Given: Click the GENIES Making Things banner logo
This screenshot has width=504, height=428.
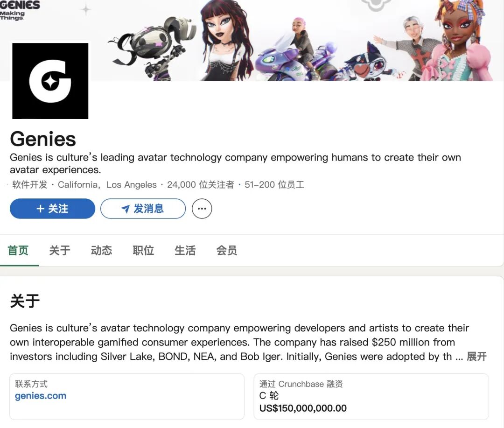Looking at the screenshot, I should click(x=19, y=10).
